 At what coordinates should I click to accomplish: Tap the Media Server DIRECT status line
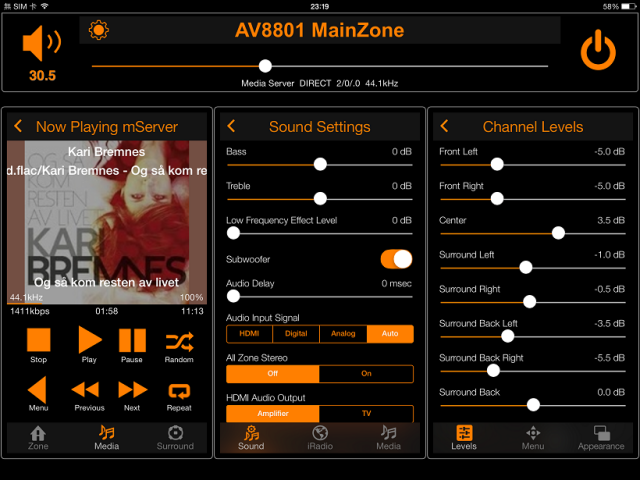click(x=320, y=83)
